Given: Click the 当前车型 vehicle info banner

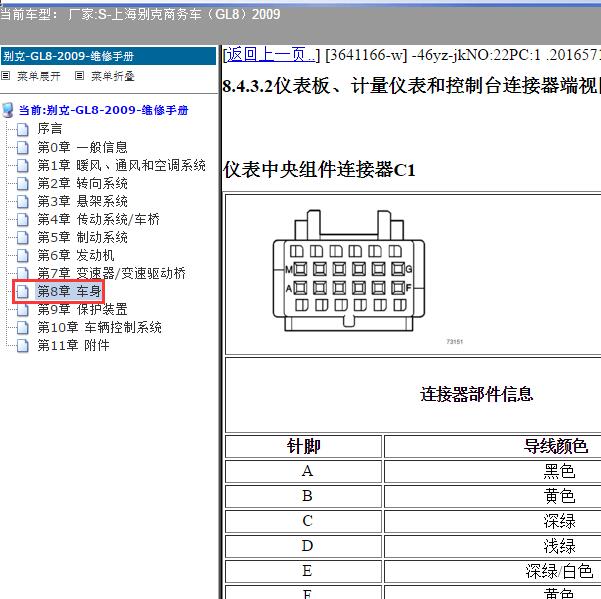Looking at the screenshot, I should click(x=140, y=15).
